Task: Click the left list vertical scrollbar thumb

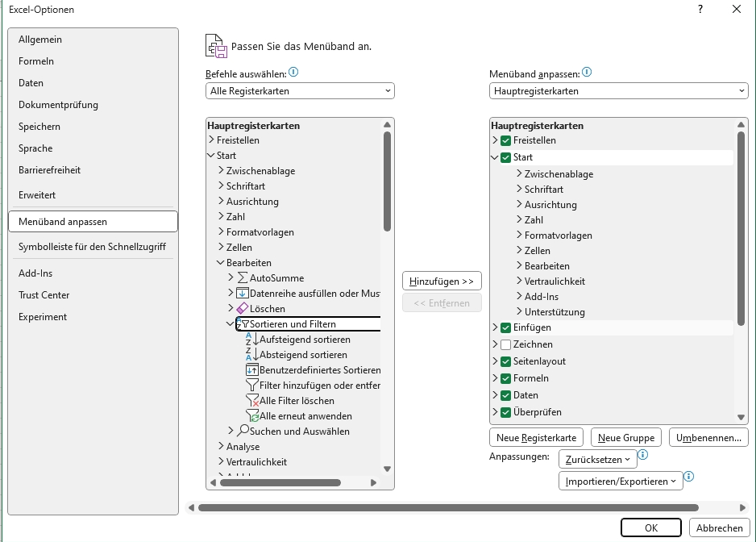Action: [x=387, y=181]
